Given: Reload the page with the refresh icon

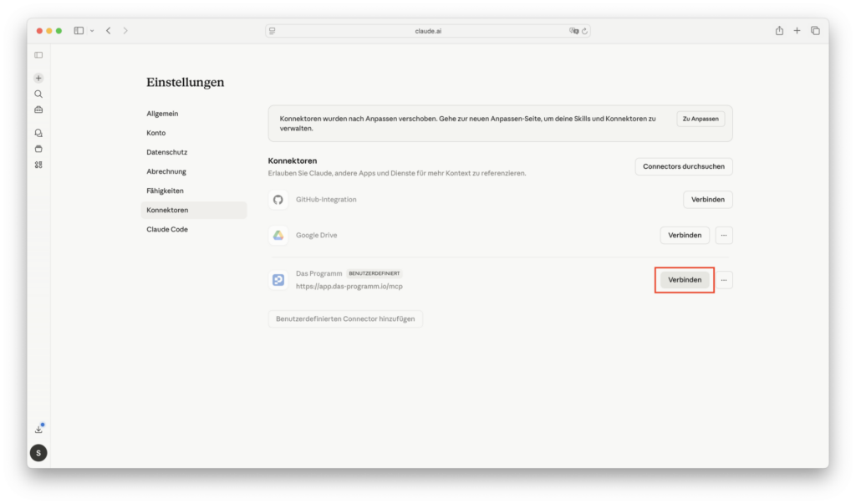Looking at the screenshot, I should point(585,31).
